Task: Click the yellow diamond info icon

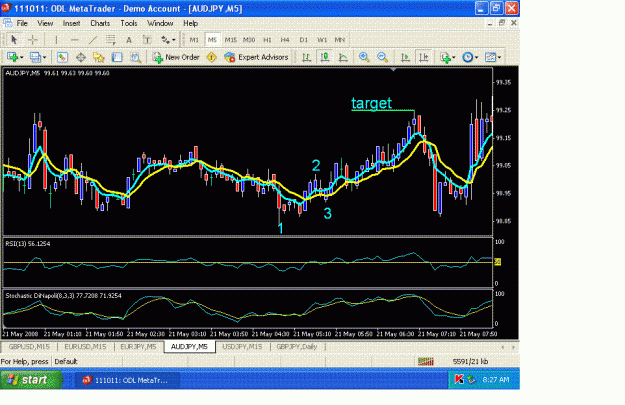Action: point(211,57)
